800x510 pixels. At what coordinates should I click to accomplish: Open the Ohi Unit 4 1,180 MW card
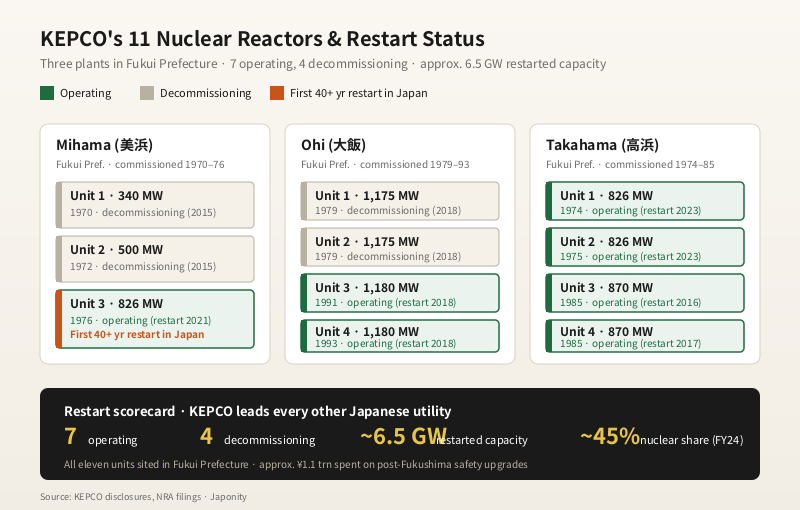[400, 336]
